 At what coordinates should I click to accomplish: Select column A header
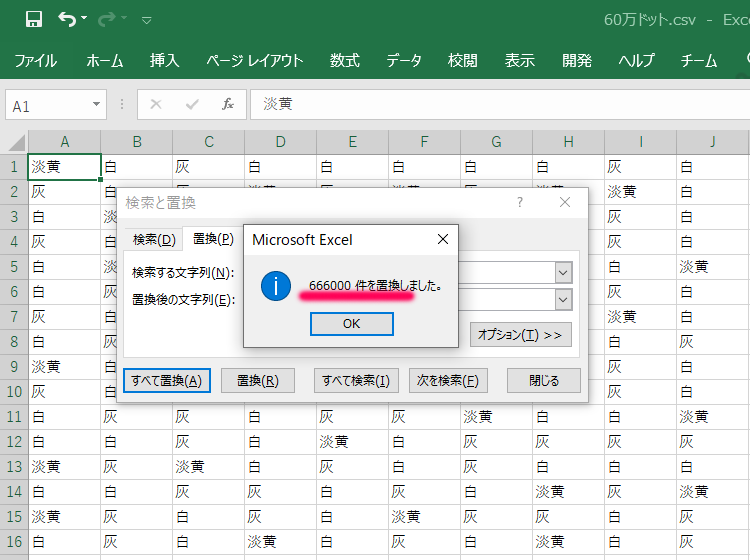(65, 142)
